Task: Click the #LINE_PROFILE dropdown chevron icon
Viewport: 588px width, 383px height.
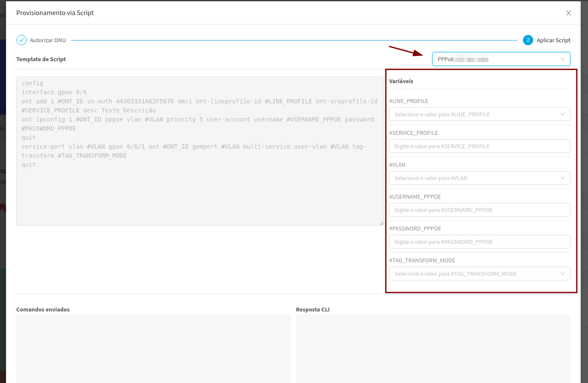Action: 563,114
